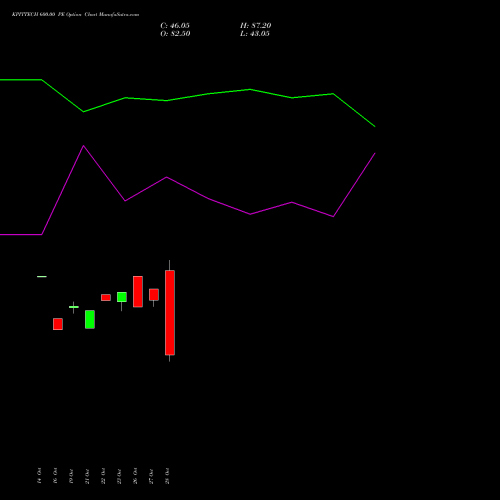Screen dimensions: 500x500
Task: Click the '27 Oct' date axis label
Action: tap(151, 476)
